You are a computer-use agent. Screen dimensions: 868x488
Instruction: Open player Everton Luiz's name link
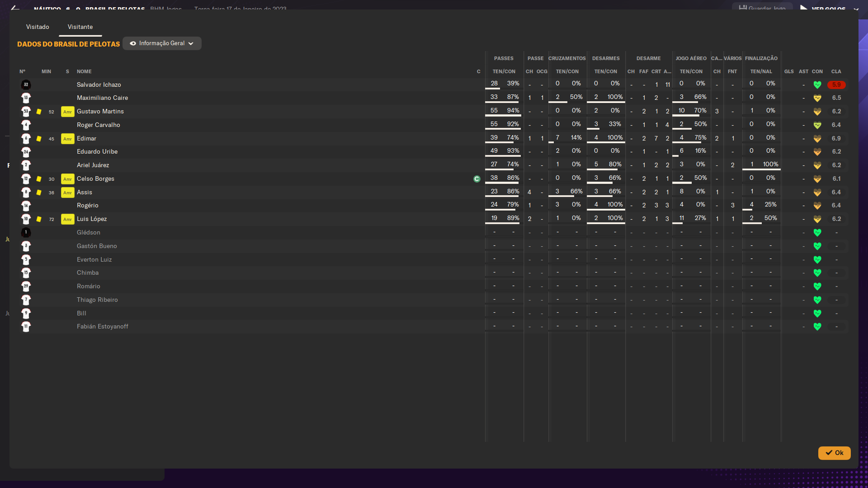click(x=94, y=259)
